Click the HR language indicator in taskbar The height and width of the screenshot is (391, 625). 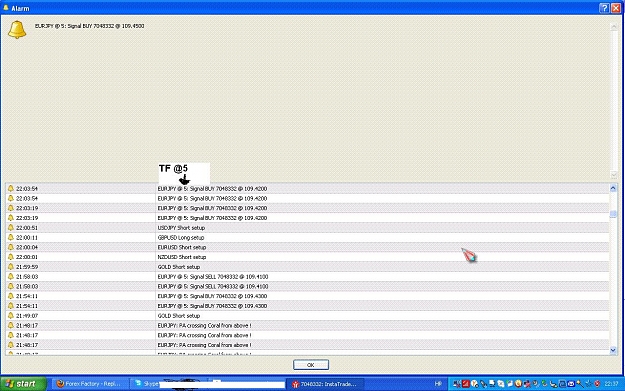click(438, 384)
